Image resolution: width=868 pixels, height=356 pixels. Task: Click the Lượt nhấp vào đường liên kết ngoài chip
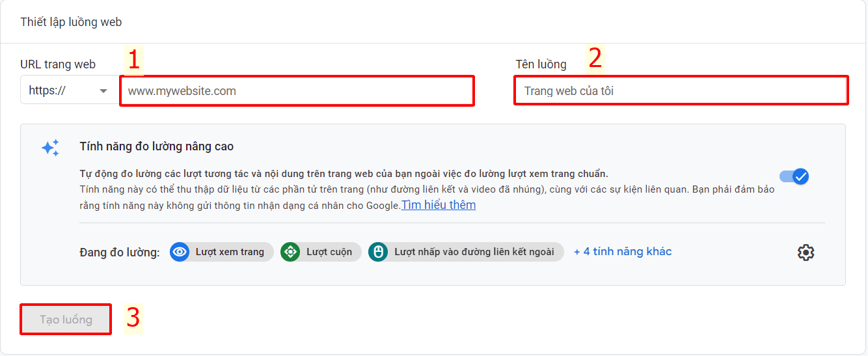[466, 252]
